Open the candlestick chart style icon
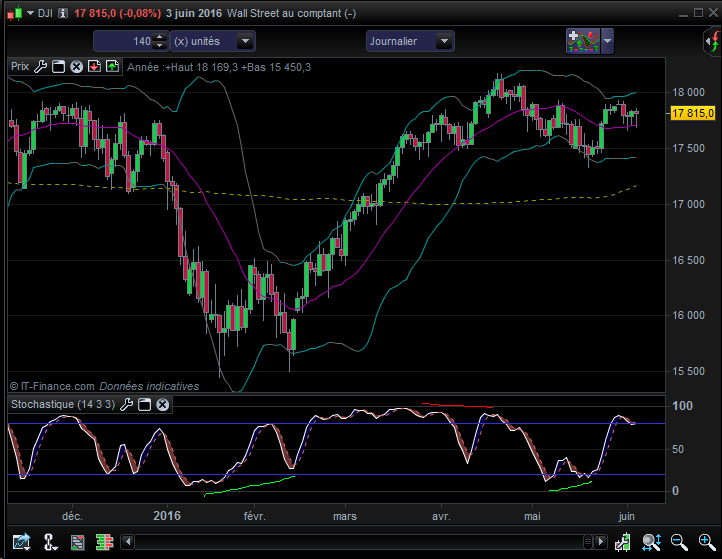Image resolution: width=722 pixels, height=559 pixels. (x=15, y=13)
